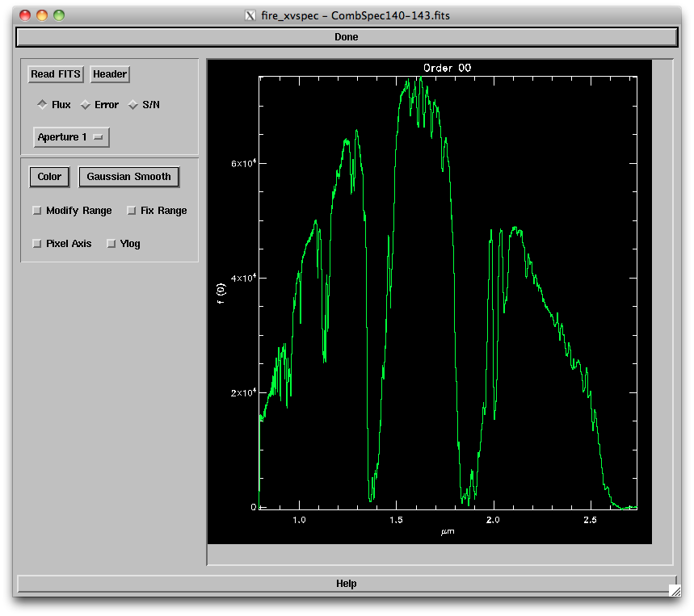Click the 1.0 x-axis tick label
Viewport: 694px width, 616px height.
coord(299,520)
